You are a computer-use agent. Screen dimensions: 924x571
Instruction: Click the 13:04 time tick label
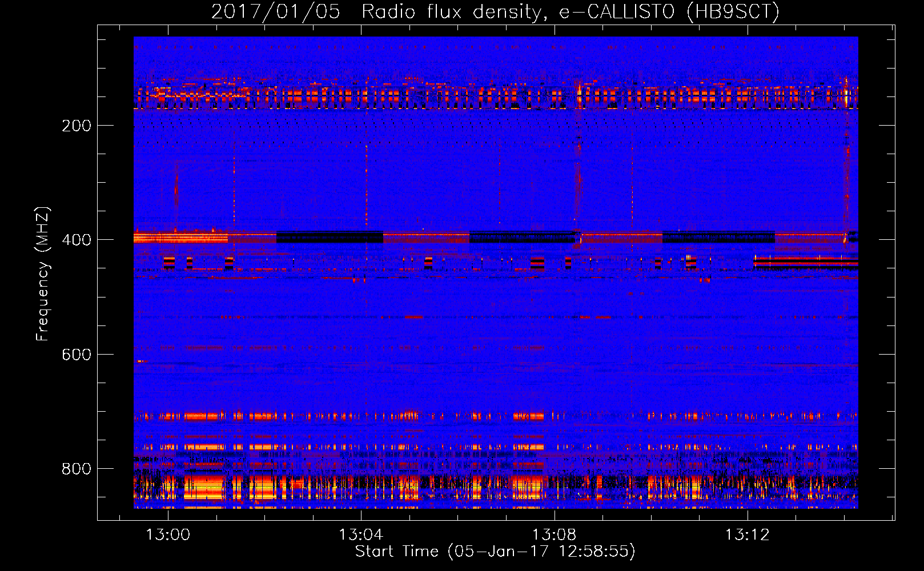tap(361, 535)
